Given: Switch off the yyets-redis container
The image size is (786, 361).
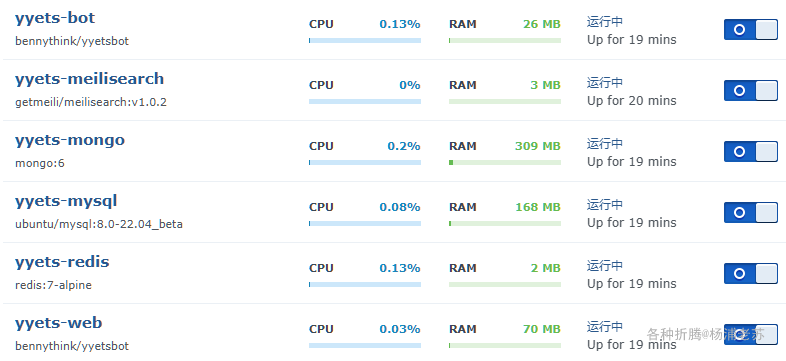Looking at the screenshot, I should click(750, 273).
